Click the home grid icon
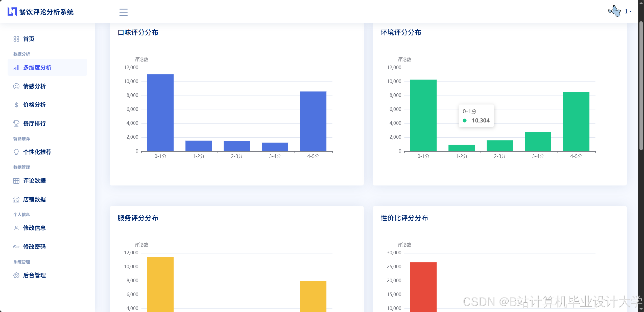 click(x=16, y=39)
